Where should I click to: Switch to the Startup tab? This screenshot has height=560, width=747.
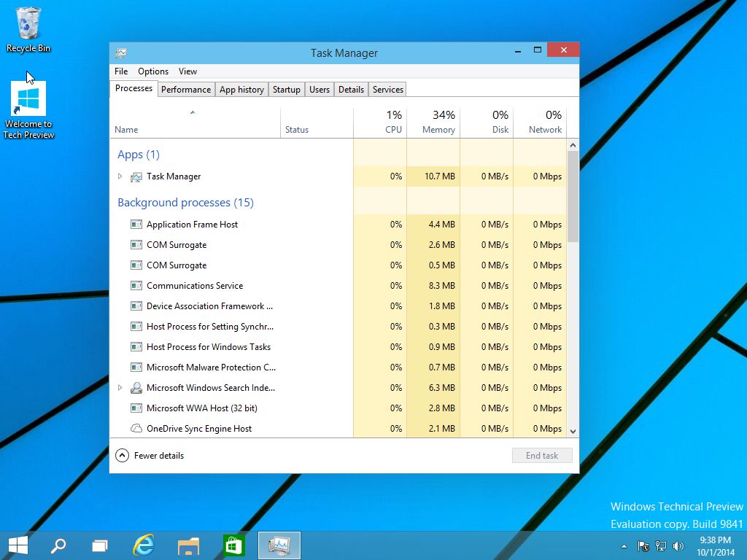[x=286, y=90]
